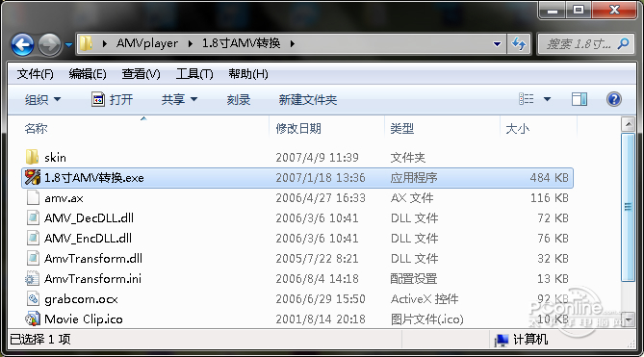The width and height of the screenshot is (644, 357).
Task: Click the AmvTransform.ini gear icon
Action: pos(32,278)
